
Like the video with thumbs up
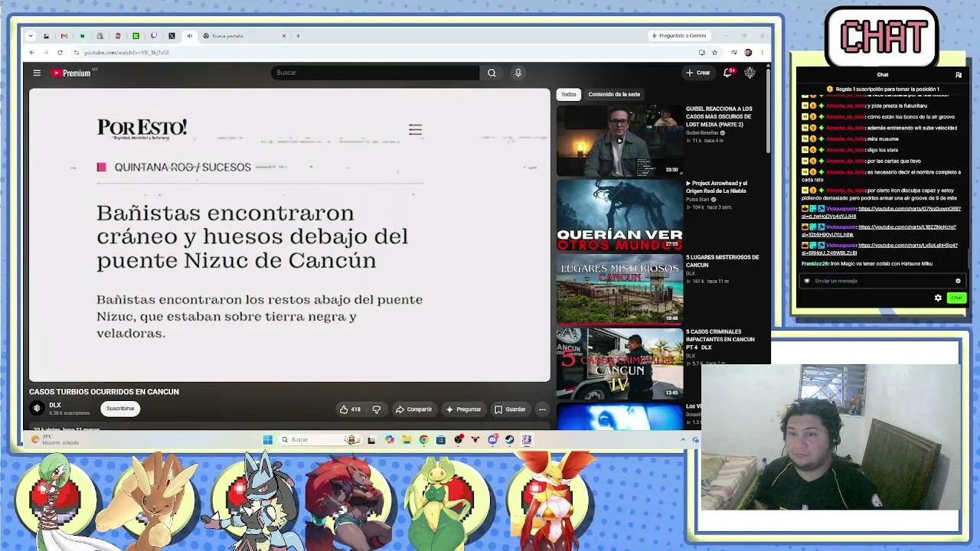(351, 409)
